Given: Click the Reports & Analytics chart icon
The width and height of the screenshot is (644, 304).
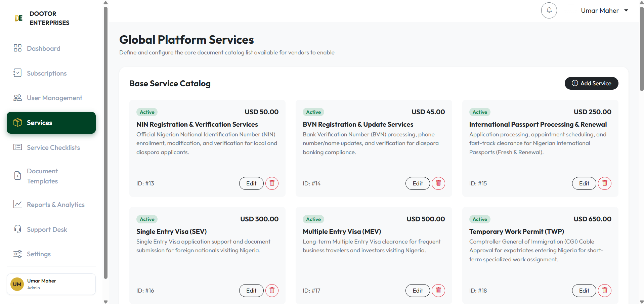Looking at the screenshot, I should [x=17, y=204].
